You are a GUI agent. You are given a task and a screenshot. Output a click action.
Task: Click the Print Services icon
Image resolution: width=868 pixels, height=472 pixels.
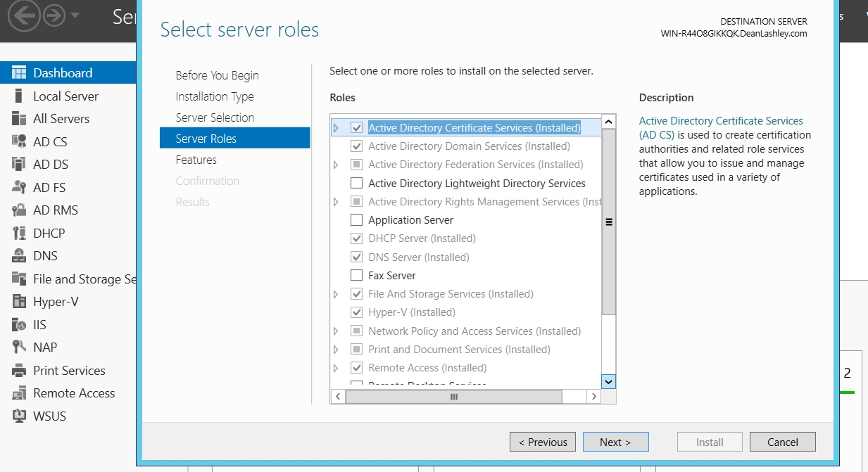pyautogui.click(x=19, y=370)
